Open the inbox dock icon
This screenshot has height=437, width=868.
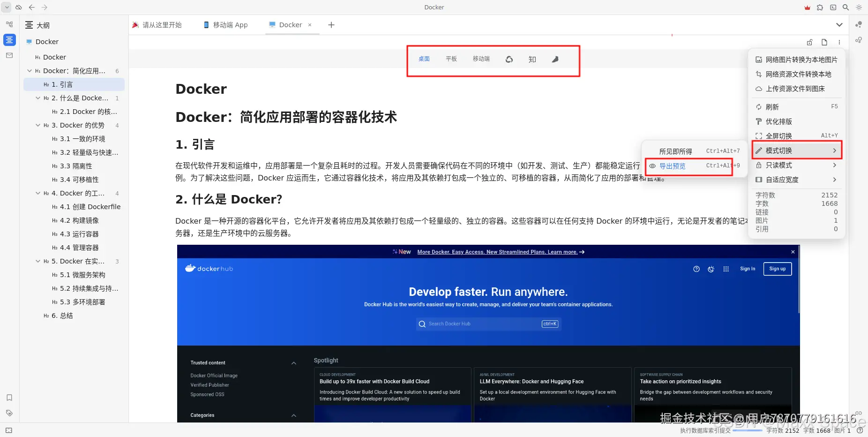coord(9,55)
